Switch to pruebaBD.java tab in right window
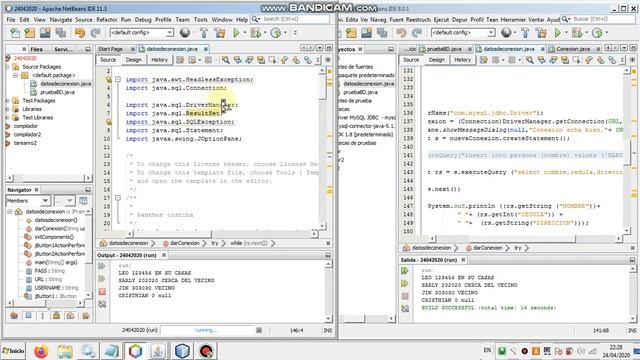Screen dimensions: 640x360 click(444, 49)
